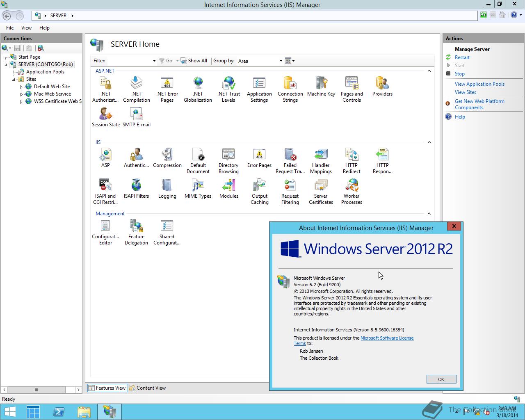Open the .NET Authorization Rules feature
Image resolution: width=525 pixels, height=420 pixels.
105,89
